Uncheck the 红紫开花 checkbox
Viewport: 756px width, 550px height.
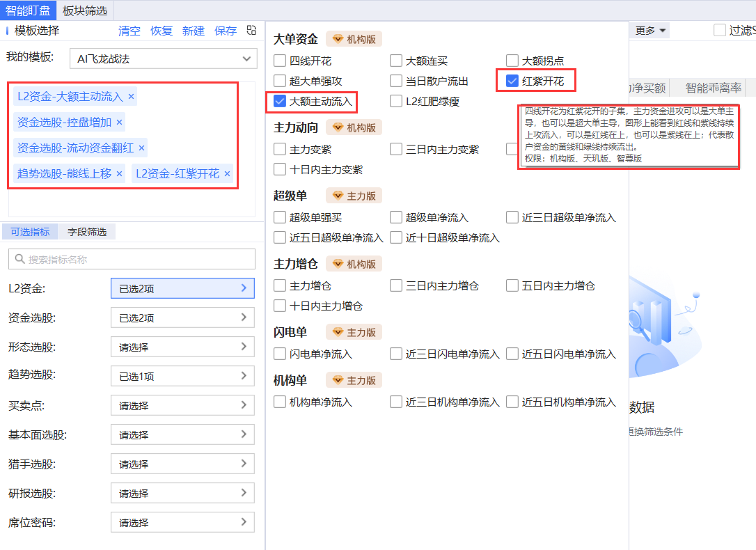click(x=512, y=81)
